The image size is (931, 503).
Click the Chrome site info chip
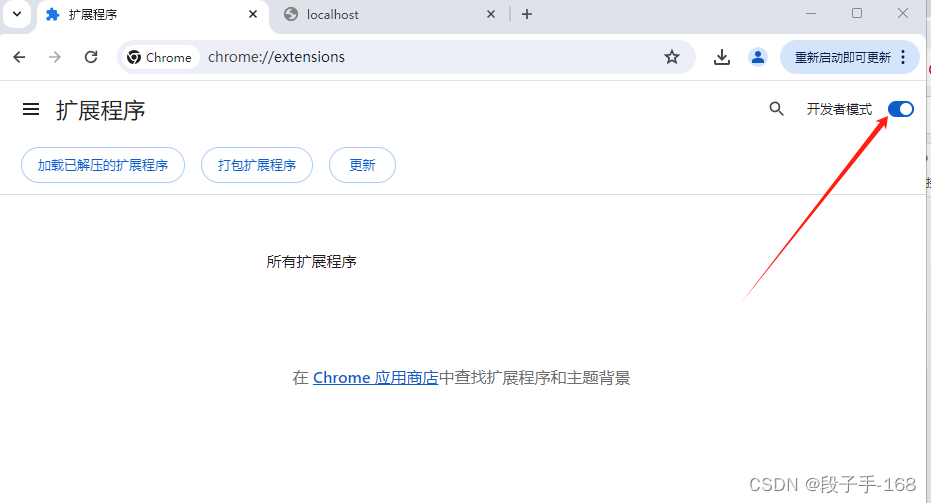pos(160,57)
